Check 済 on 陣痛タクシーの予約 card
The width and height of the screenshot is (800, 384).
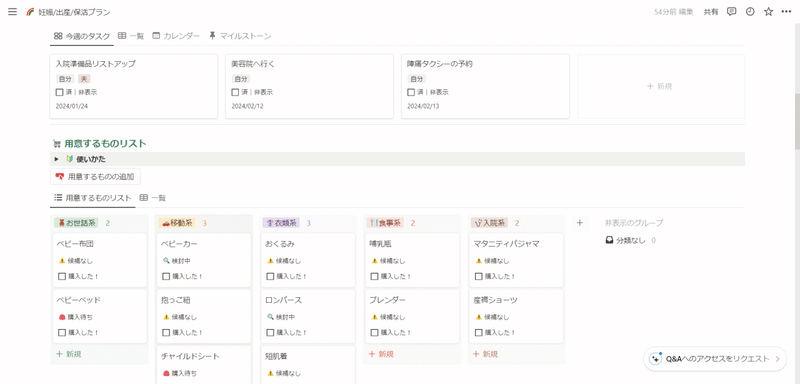(411, 92)
